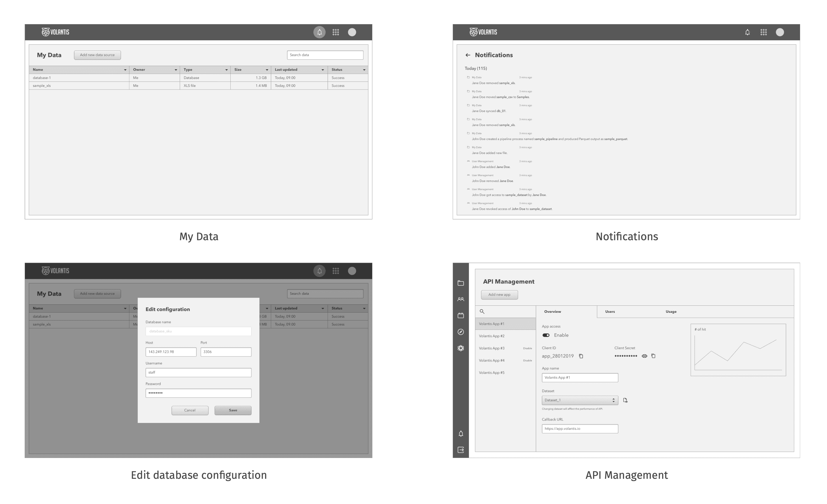Viewport: 827px width, 504px height.
Task: Switch to the Users tab
Action: pyautogui.click(x=610, y=311)
